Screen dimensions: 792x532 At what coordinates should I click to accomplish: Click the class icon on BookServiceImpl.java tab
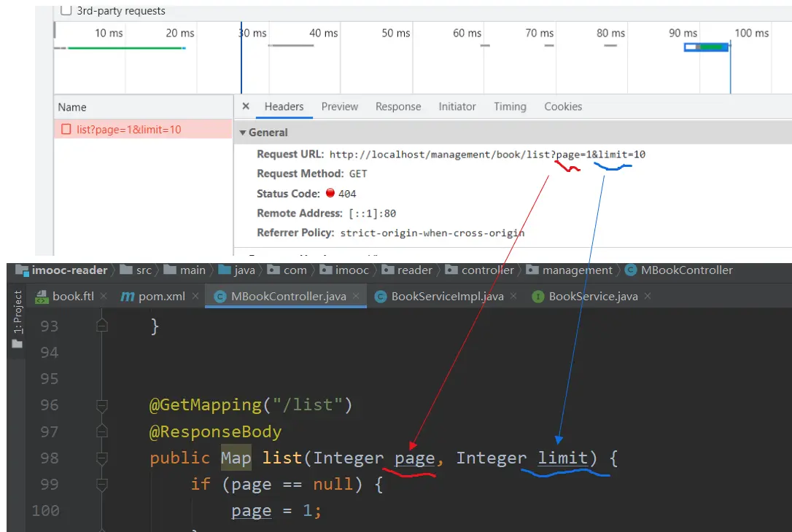(381, 297)
